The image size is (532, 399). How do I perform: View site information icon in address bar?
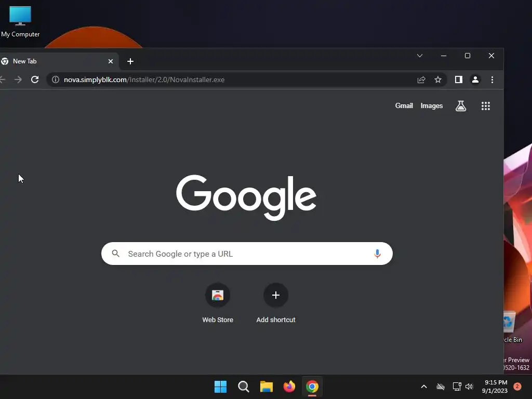pos(55,79)
